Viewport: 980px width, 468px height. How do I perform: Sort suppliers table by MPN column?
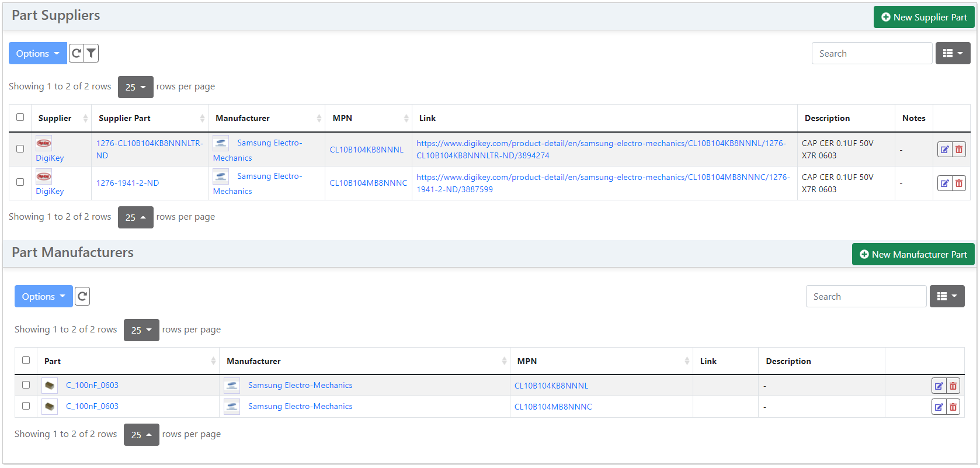pos(368,118)
